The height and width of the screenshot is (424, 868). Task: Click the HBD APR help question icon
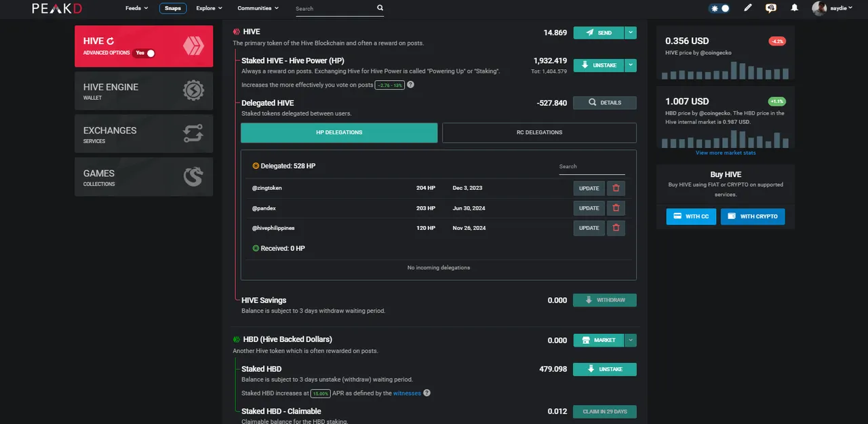point(427,393)
